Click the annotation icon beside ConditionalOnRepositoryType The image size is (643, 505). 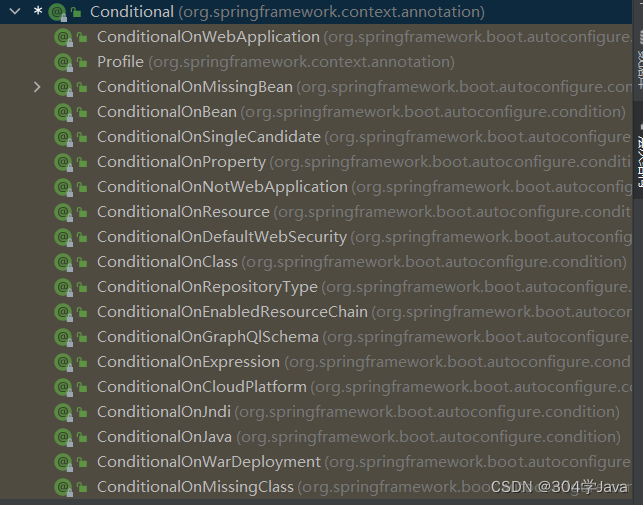tap(63, 288)
